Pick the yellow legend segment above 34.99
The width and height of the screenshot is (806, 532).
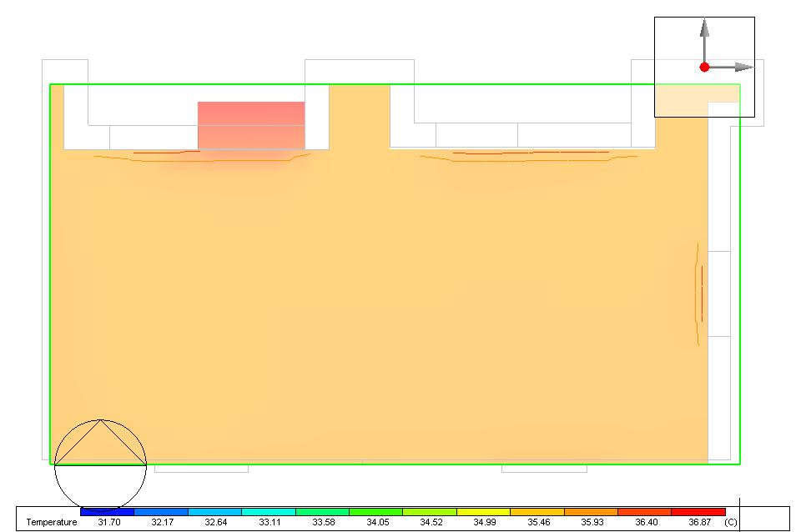click(483, 512)
